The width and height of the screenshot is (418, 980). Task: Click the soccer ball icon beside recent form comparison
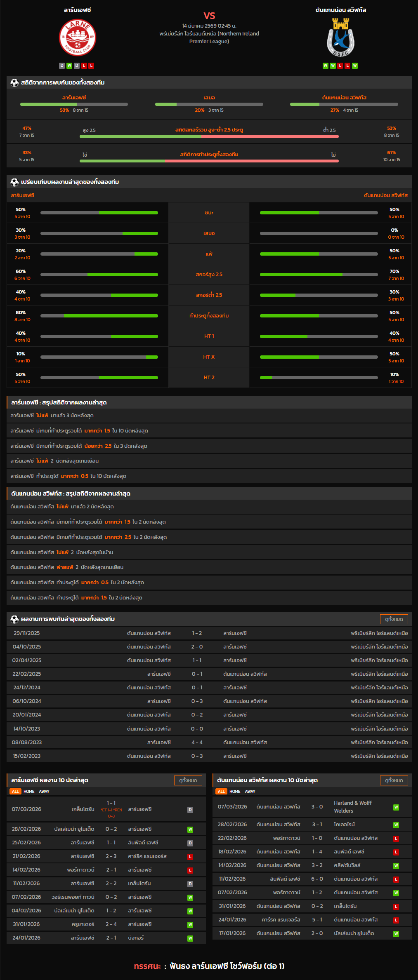14,182
